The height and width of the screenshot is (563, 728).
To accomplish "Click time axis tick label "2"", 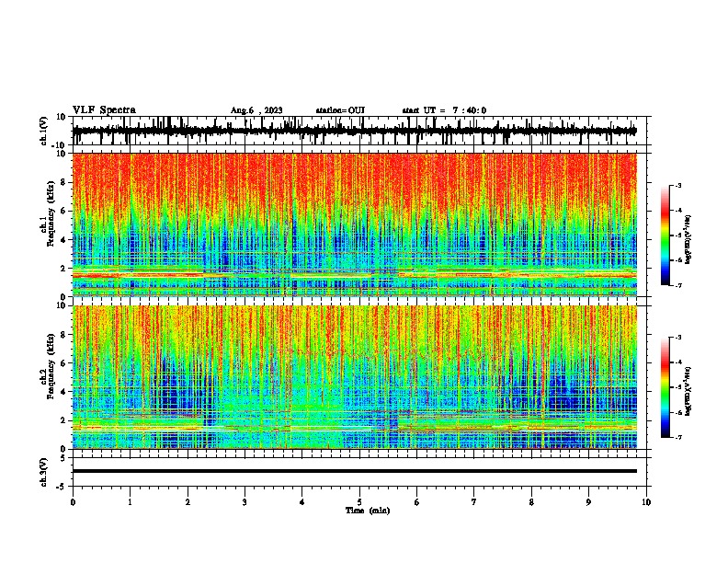I will (x=188, y=502).
